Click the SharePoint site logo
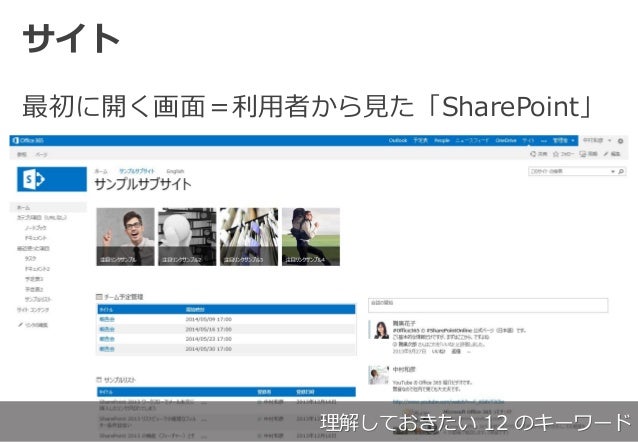The image size is (638, 442). pos(52,179)
